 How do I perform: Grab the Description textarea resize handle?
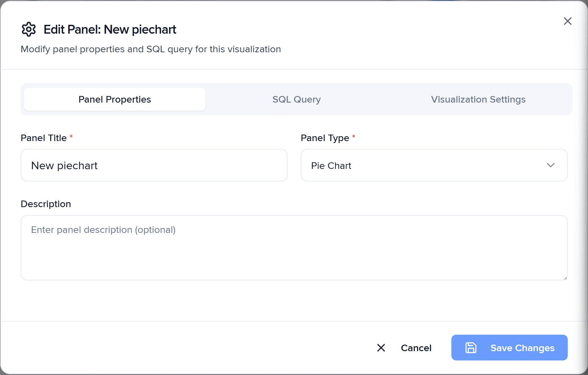pos(565,278)
